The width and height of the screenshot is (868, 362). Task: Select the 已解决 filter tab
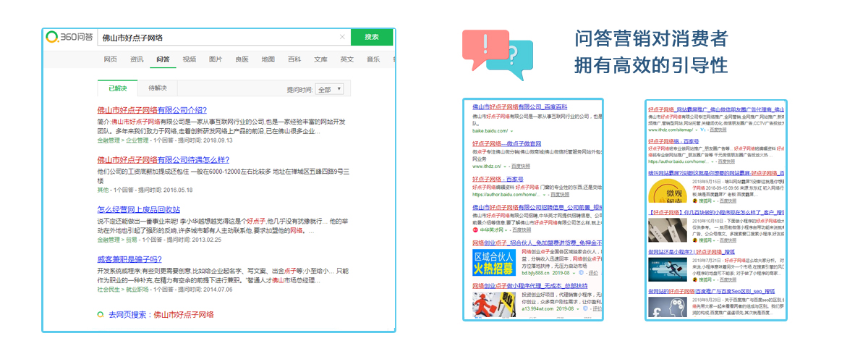click(x=117, y=88)
